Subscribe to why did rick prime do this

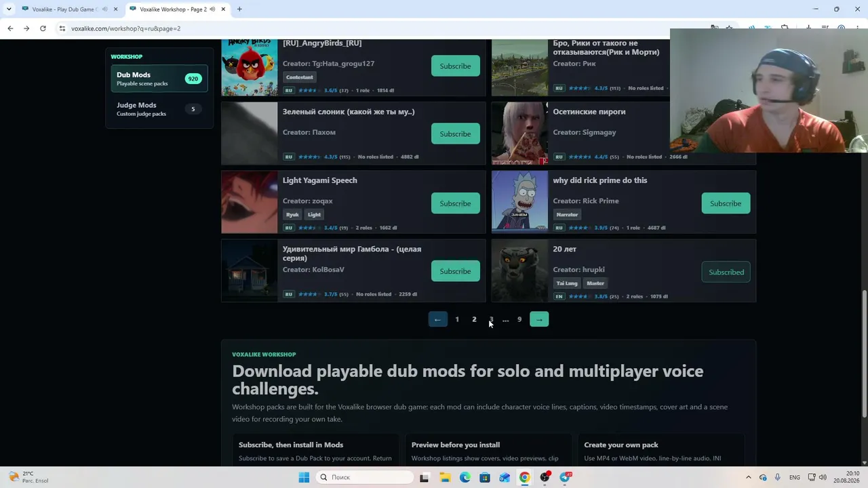pyautogui.click(x=726, y=203)
